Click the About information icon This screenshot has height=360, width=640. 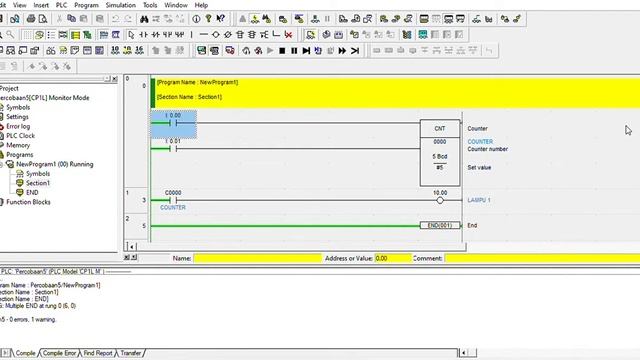point(196,19)
